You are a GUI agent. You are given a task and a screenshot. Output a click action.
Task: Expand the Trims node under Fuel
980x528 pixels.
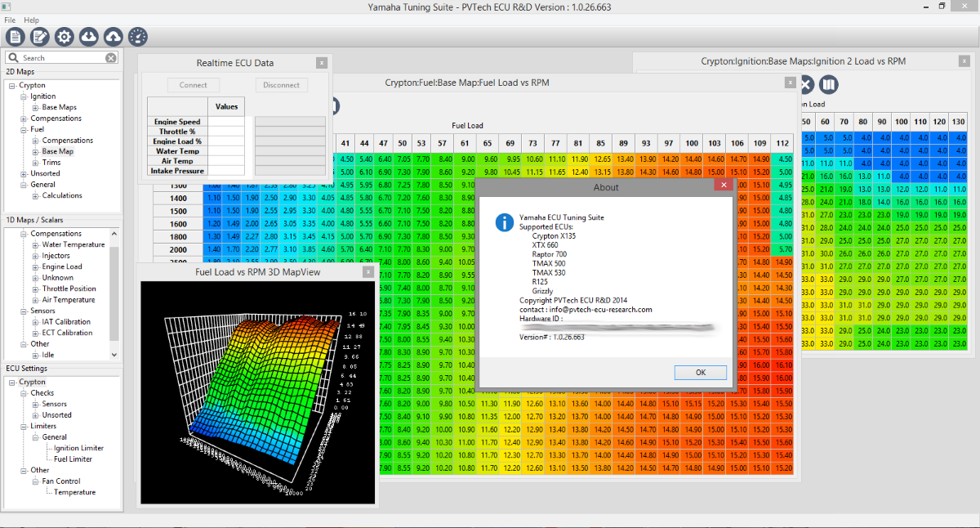[35, 163]
